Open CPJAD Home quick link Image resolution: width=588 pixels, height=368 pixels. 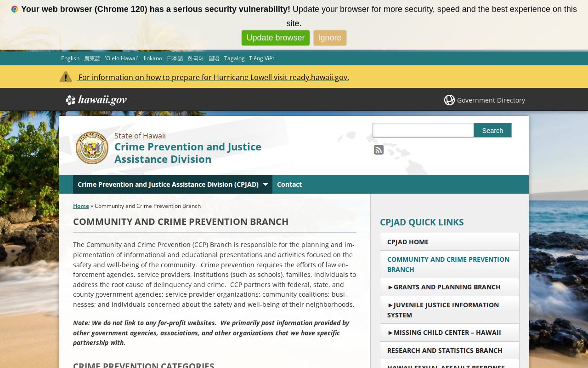[449, 242]
